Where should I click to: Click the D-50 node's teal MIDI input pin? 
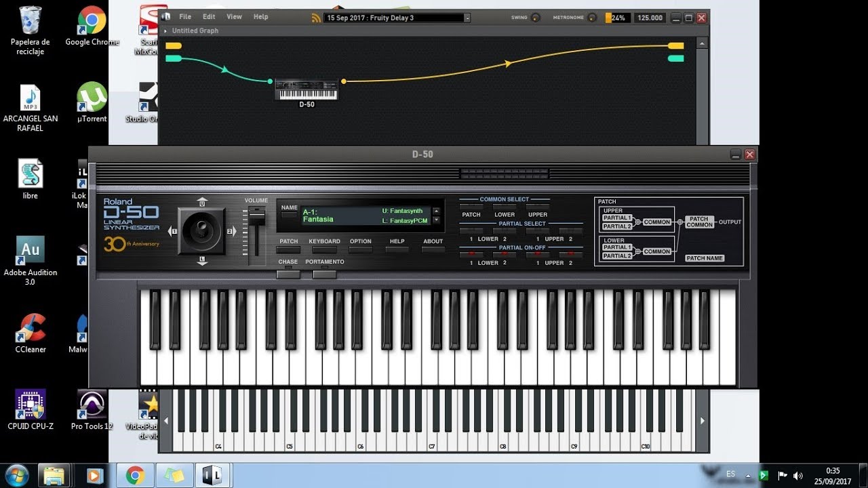click(270, 81)
